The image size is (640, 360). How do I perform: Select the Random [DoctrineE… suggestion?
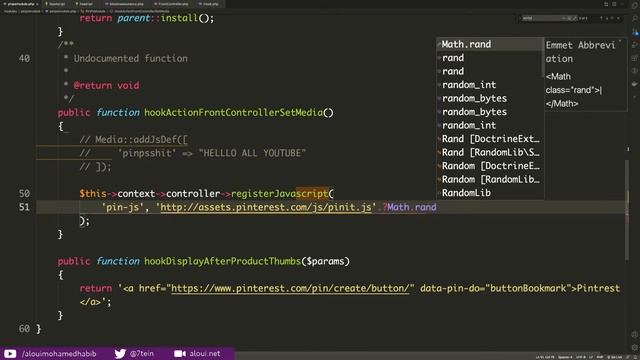(490, 166)
